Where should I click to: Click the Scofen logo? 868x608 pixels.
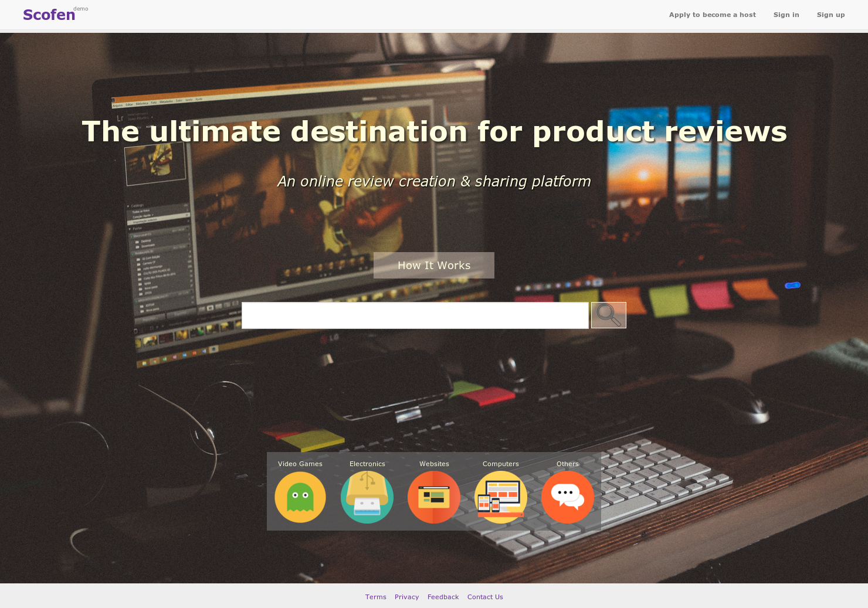49,15
